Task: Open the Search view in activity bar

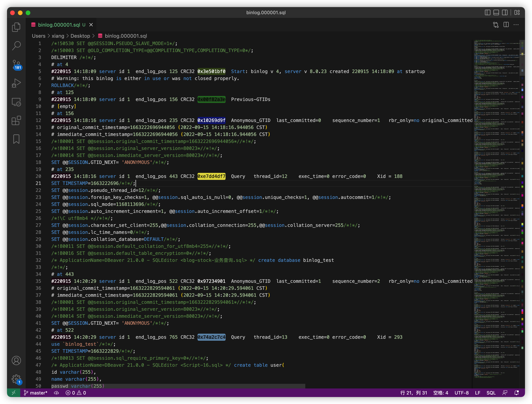Action: click(16, 45)
